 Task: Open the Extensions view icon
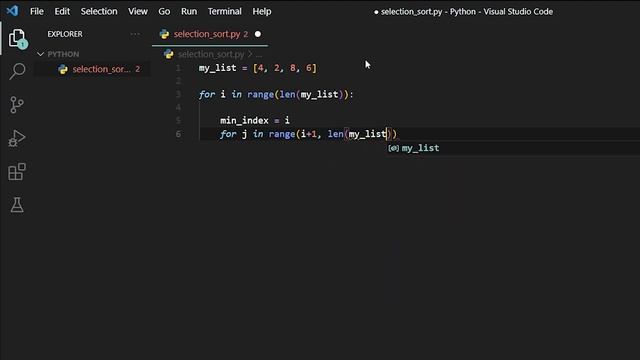(x=17, y=171)
